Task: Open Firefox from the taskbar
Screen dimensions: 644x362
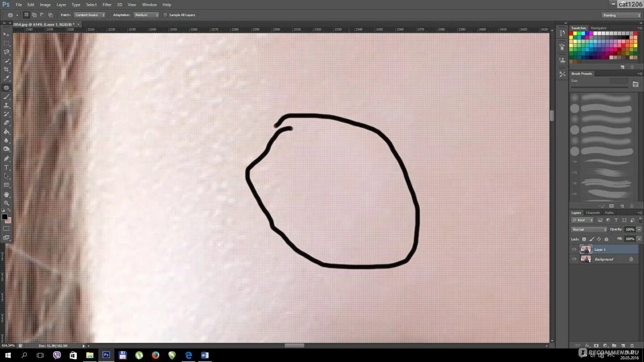Action: coord(155,355)
